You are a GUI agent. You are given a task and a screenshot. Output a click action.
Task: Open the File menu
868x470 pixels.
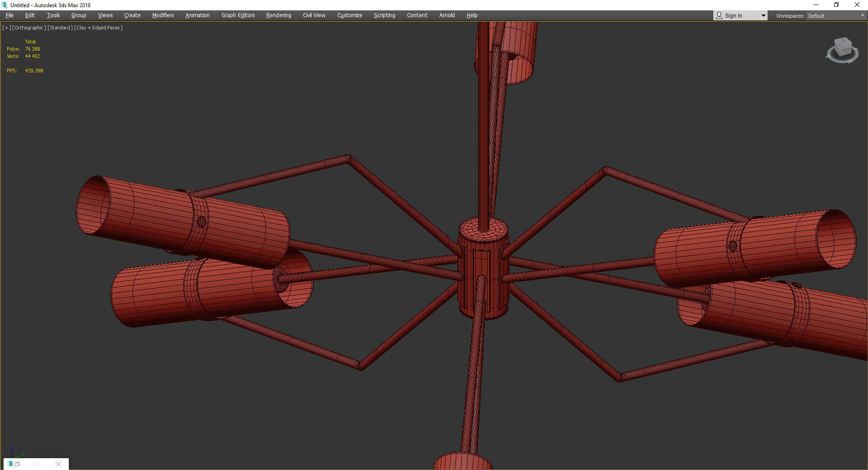tap(9, 15)
